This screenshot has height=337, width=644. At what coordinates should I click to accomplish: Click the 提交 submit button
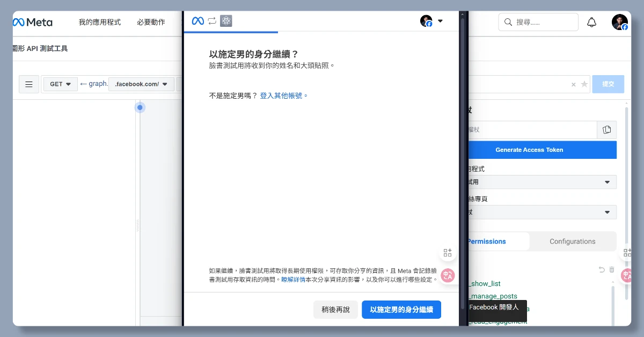[x=608, y=84]
